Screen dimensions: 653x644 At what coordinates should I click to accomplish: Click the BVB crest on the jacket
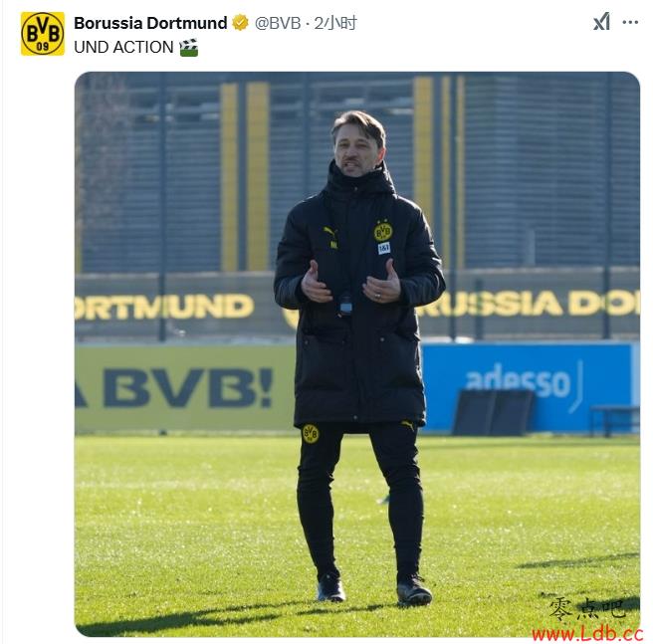[x=383, y=231]
